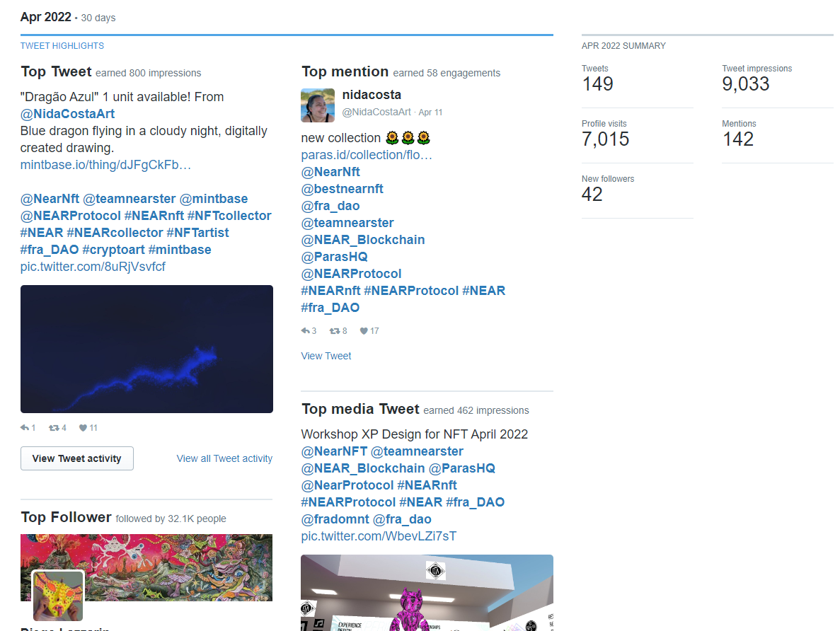Click @NearNft mention in Top Tweet
Image resolution: width=840 pixels, height=631 pixels.
pyautogui.click(x=50, y=199)
